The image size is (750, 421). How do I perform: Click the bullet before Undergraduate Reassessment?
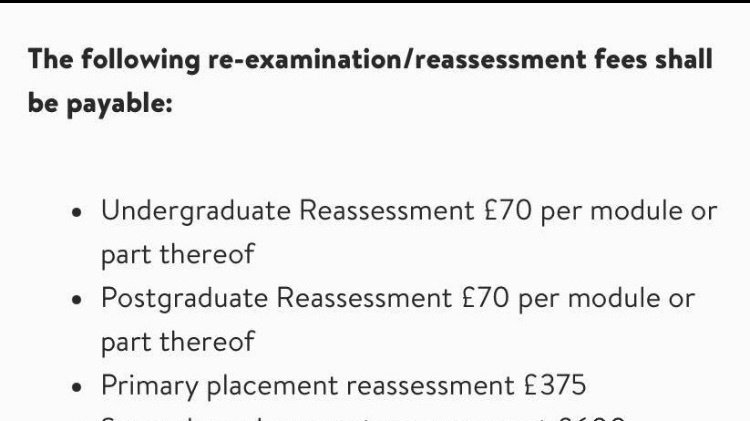77,213
